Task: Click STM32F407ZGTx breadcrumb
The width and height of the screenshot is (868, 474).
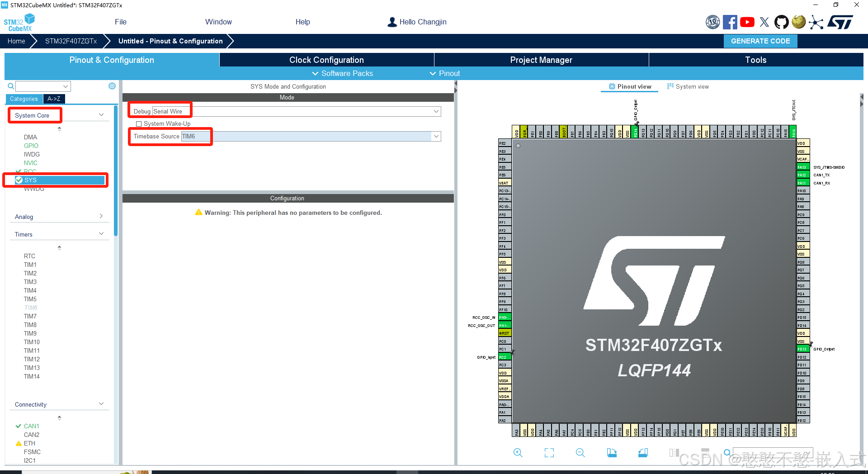Action: [x=71, y=41]
